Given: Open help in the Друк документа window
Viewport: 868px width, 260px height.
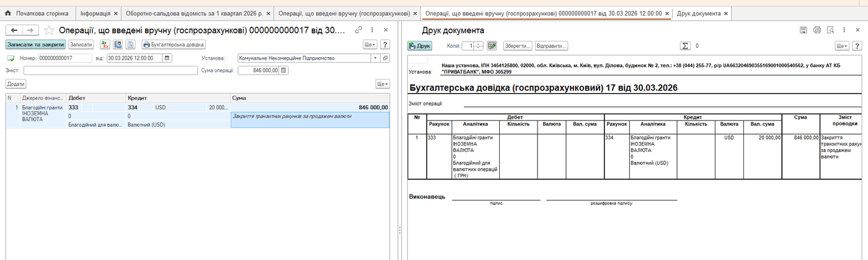Looking at the screenshot, I should coord(857,46).
